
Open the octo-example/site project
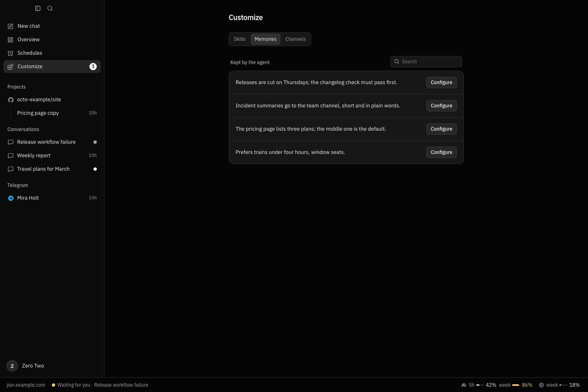(x=52, y=100)
